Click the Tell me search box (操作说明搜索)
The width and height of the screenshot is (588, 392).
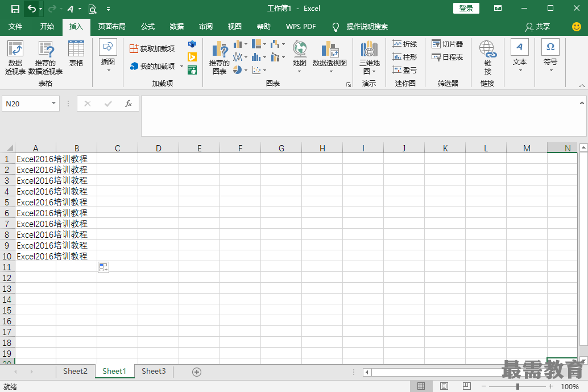coord(367,27)
